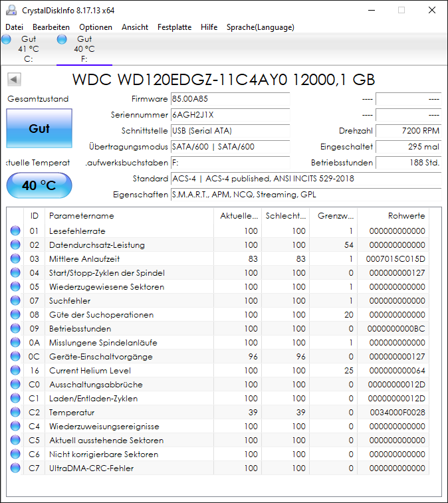The width and height of the screenshot is (448, 503).
Task: Click raw value 000000000064
Action: (397, 371)
